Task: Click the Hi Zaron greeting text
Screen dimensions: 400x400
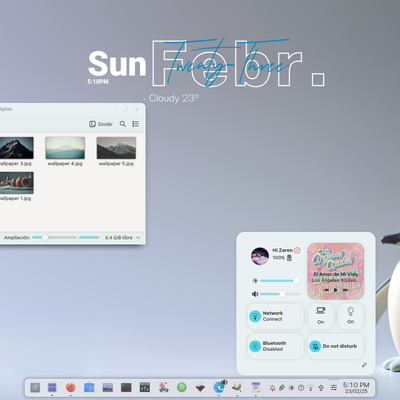Action: pyautogui.click(x=282, y=250)
